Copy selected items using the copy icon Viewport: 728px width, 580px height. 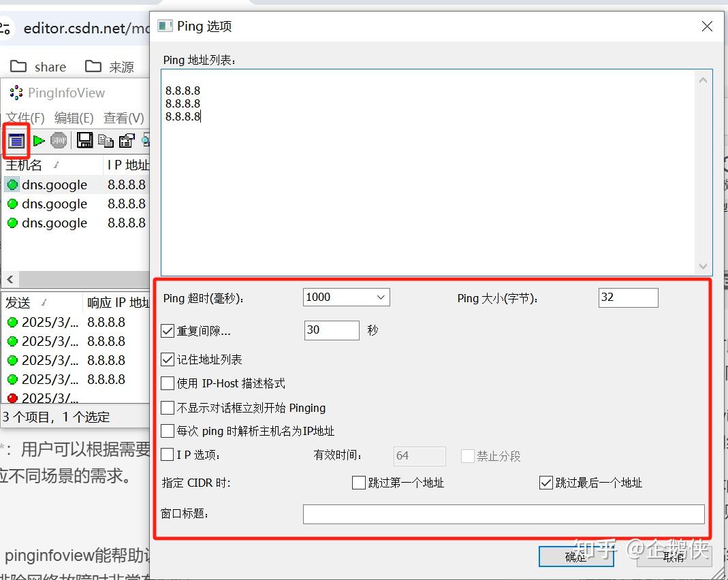[106, 140]
